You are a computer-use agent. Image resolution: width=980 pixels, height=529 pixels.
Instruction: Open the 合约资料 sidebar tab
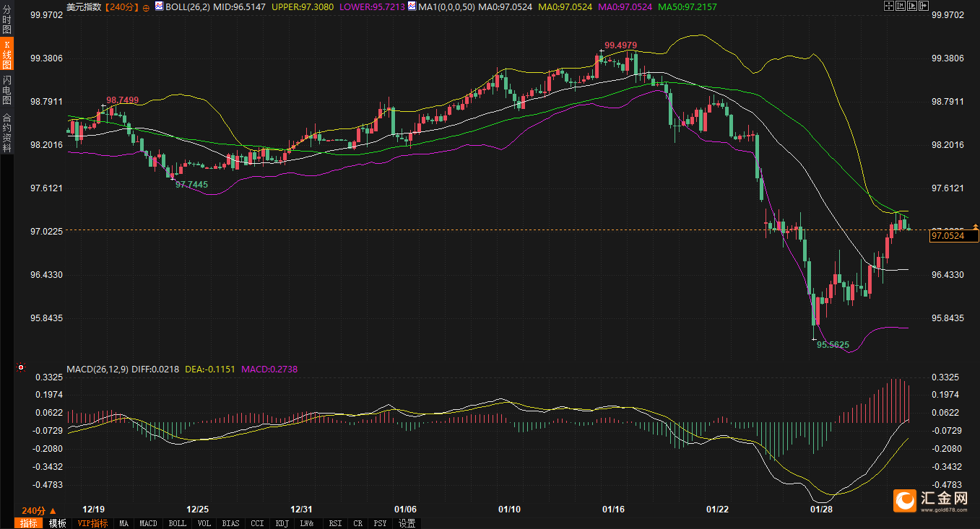point(7,133)
